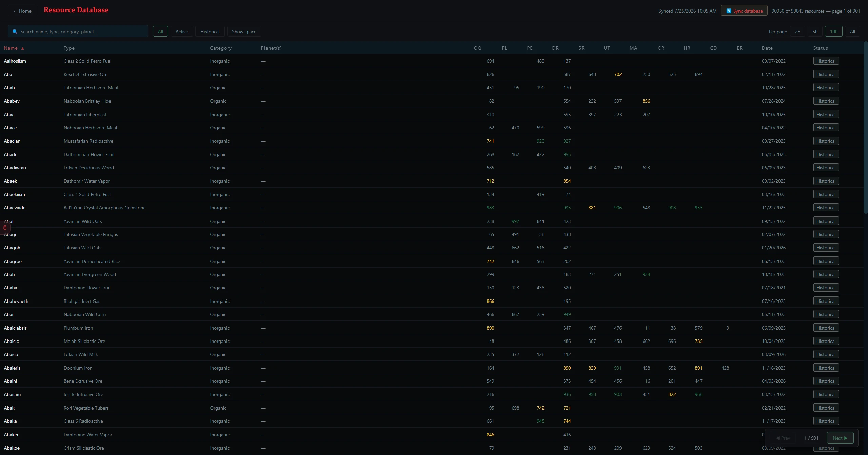Click the Lokian Wild Milk type cell
This screenshot has width=868, height=455.
(81, 354)
